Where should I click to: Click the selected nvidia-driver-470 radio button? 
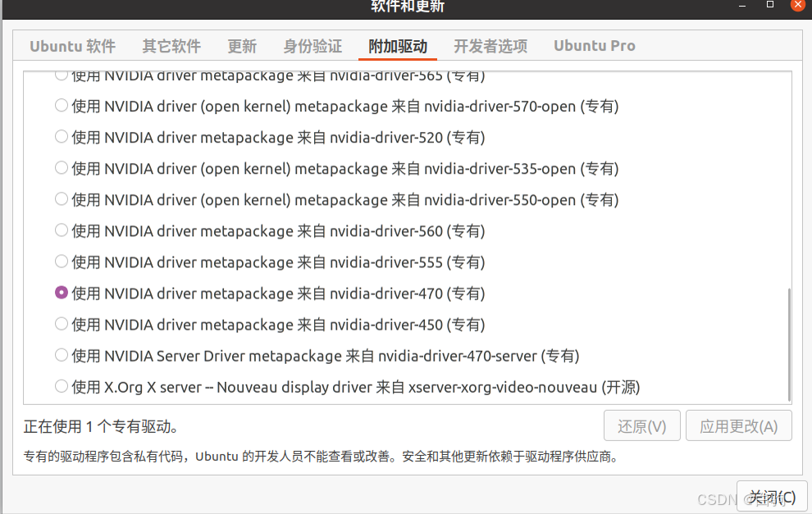[62, 293]
